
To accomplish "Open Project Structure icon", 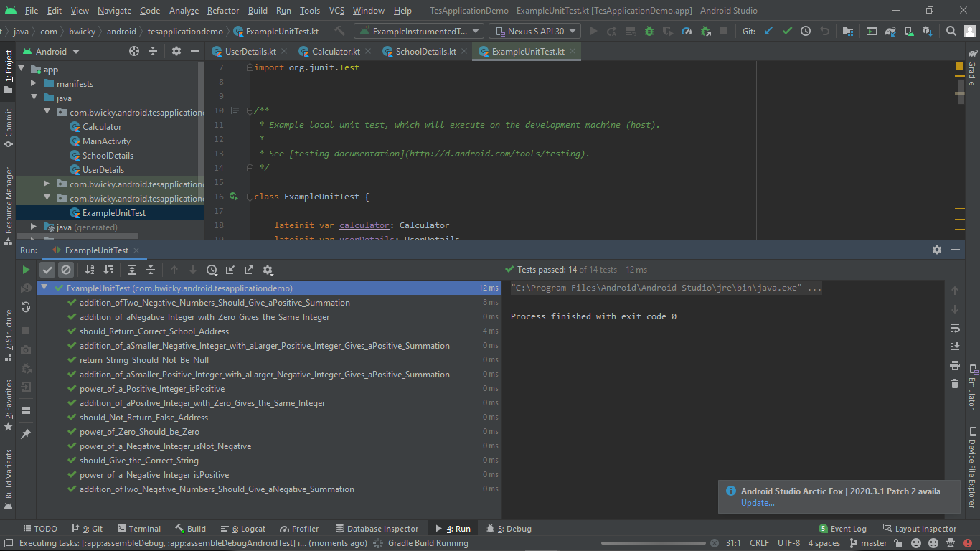I will point(848,31).
